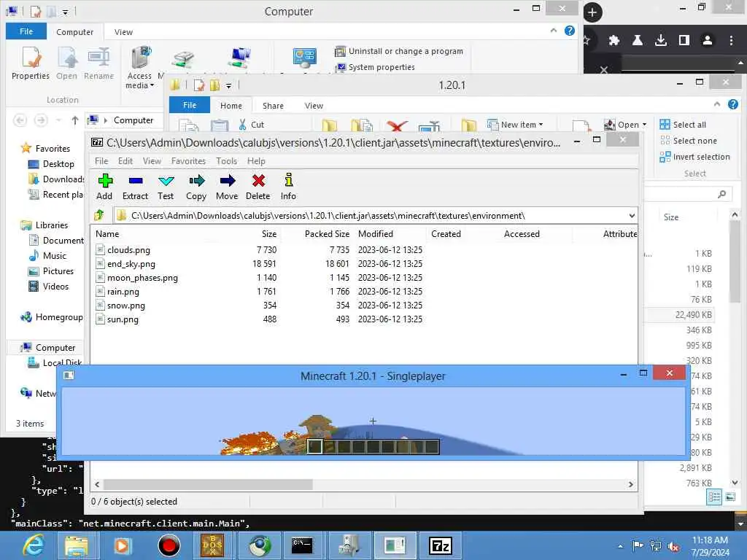The height and width of the screenshot is (560, 747).
Task: Open the 7-Zip Edit menu
Action: click(125, 161)
